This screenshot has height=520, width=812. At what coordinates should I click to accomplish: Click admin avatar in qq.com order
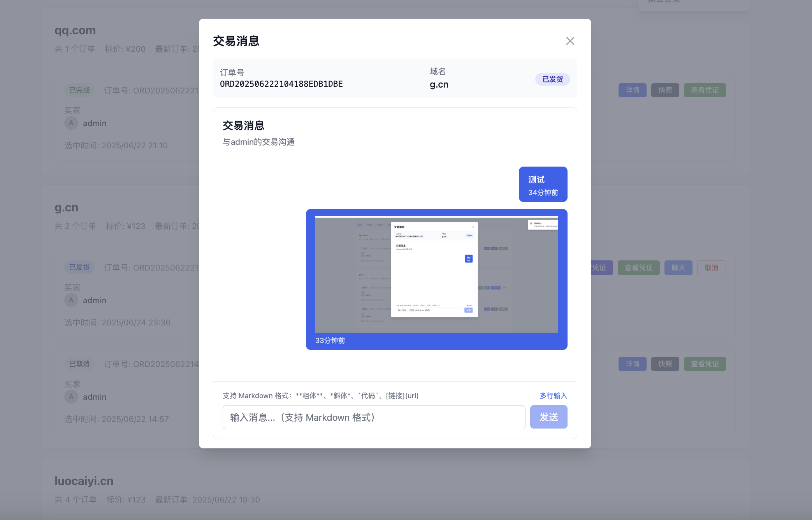pyautogui.click(x=71, y=123)
